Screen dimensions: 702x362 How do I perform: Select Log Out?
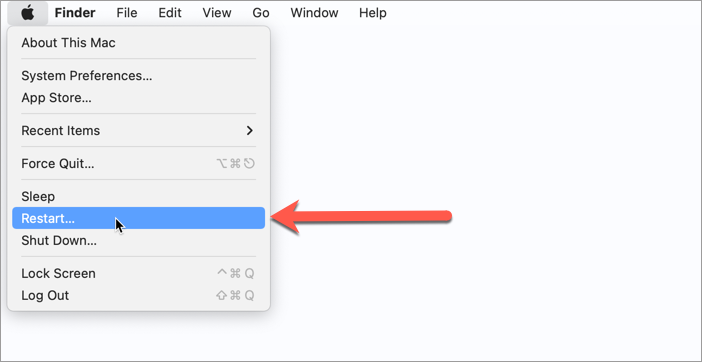coord(138,295)
